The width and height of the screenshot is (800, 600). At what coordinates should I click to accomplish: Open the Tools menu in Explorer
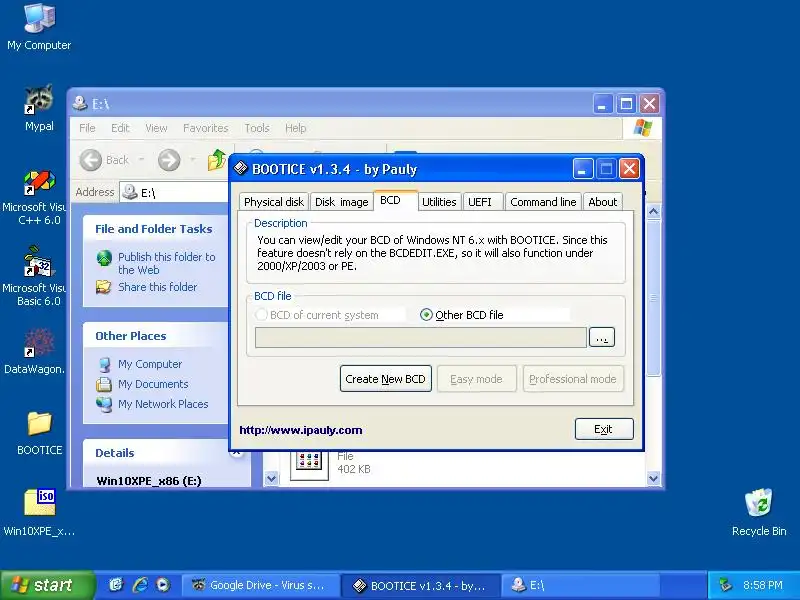click(257, 128)
